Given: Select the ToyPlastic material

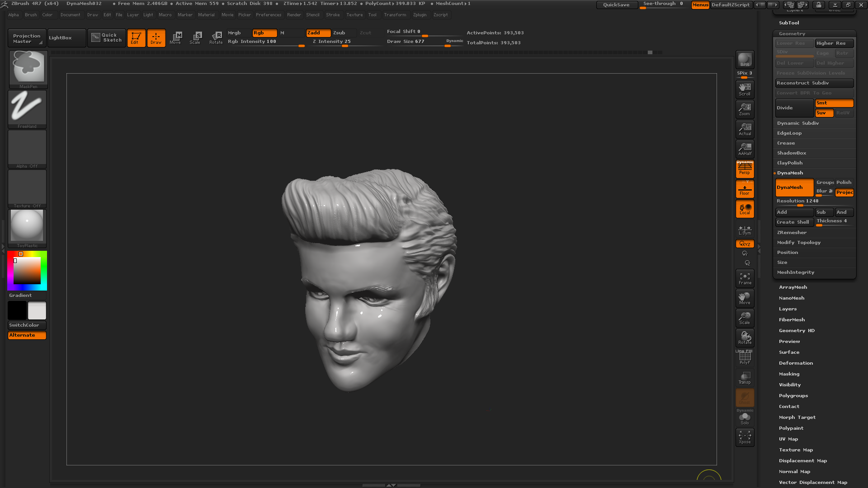Looking at the screenshot, I should pyautogui.click(x=27, y=226).
